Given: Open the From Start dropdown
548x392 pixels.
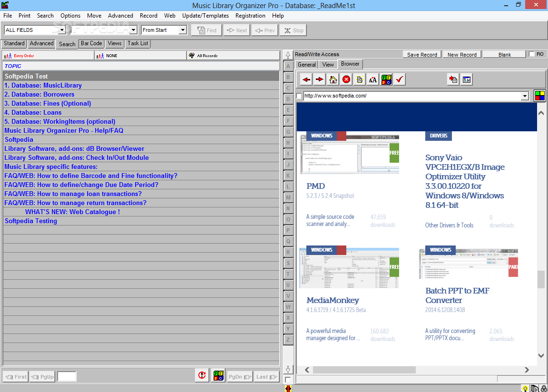Looking at the screenshot, I should (x=183, y=30).
